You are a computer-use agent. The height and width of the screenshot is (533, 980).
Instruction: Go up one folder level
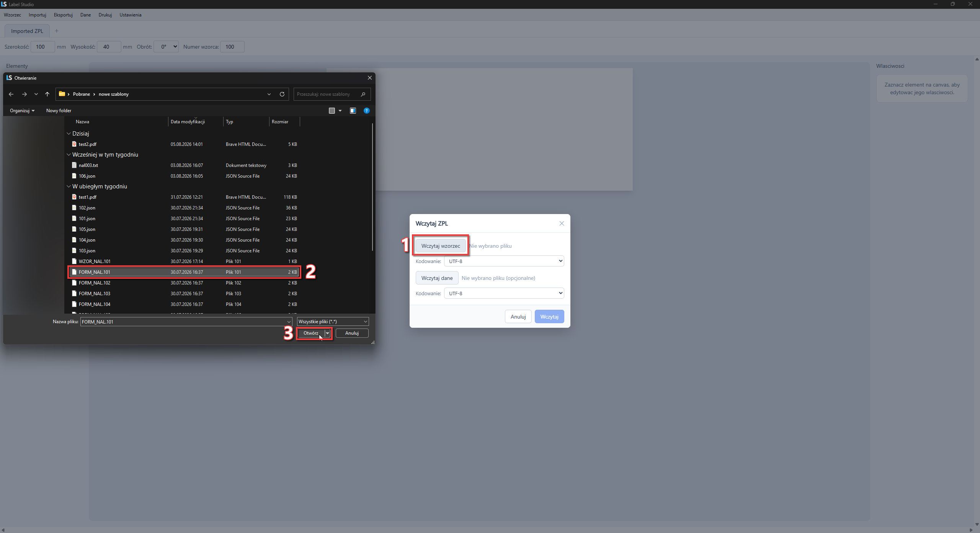coord(47,94)
